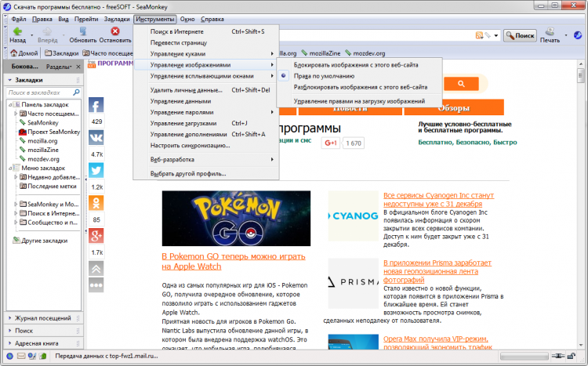The width and height of the screenshot is (588, 366).
Task: Click the online/offline connection icon in status bar
Action: click(x=558, y=356)
